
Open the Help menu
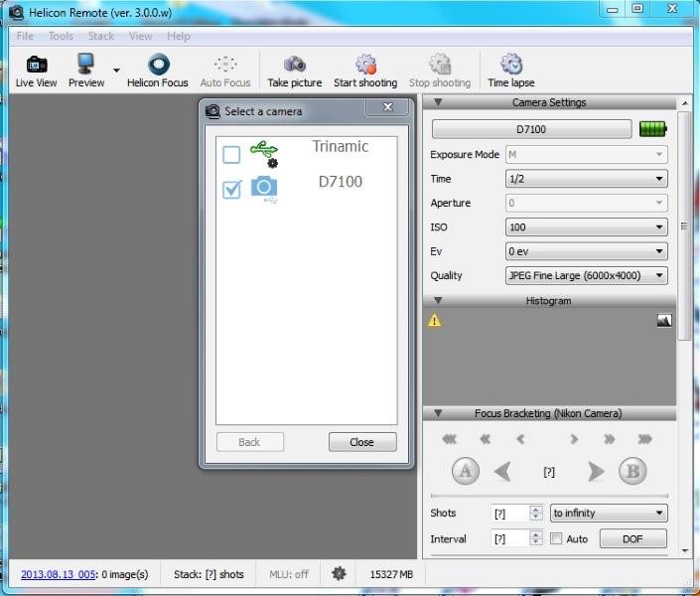tap(179, 36)
